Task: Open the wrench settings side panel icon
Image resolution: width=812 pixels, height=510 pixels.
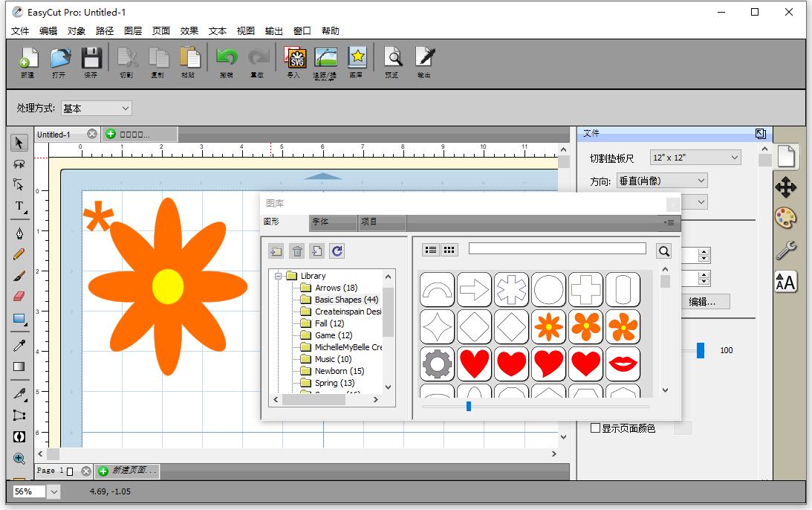Action: pos(785,251)
